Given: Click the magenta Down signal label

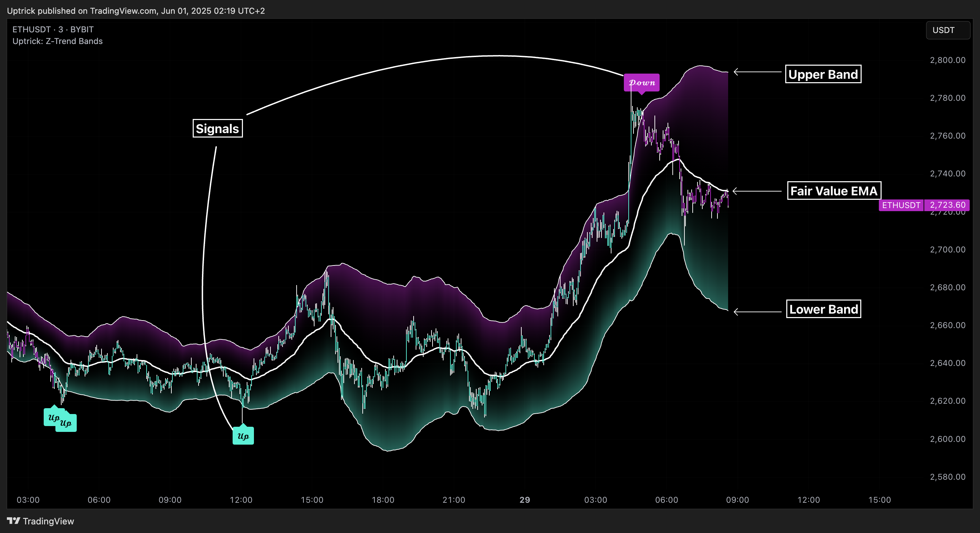Looking at the screenshot, I should pyautogui.click(x=641, y=83).
